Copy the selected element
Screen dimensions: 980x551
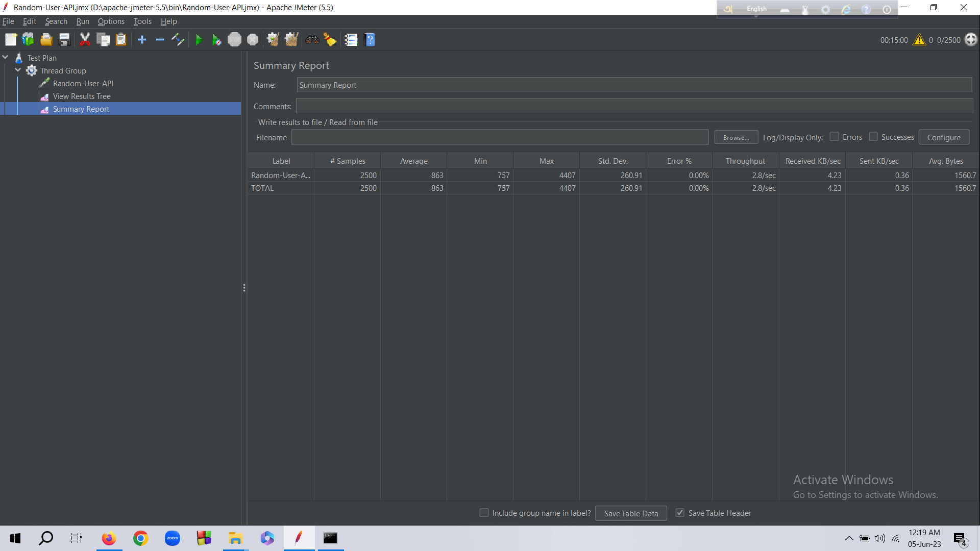click(103, 39)
